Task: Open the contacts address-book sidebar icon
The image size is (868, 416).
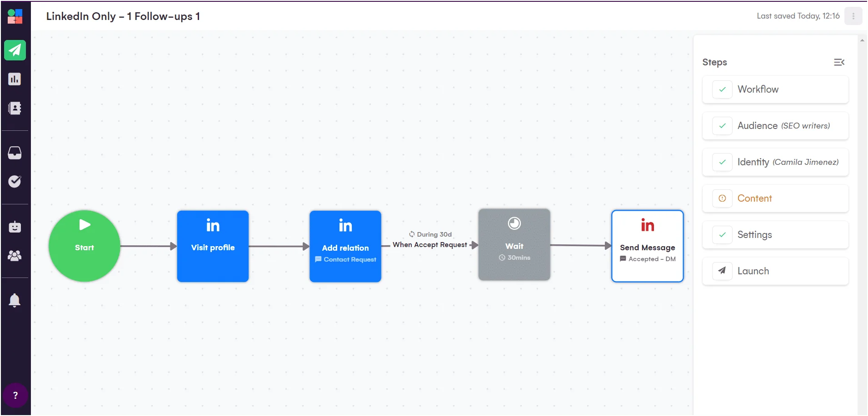Action: pyautogui.click(x=15, y=108)
